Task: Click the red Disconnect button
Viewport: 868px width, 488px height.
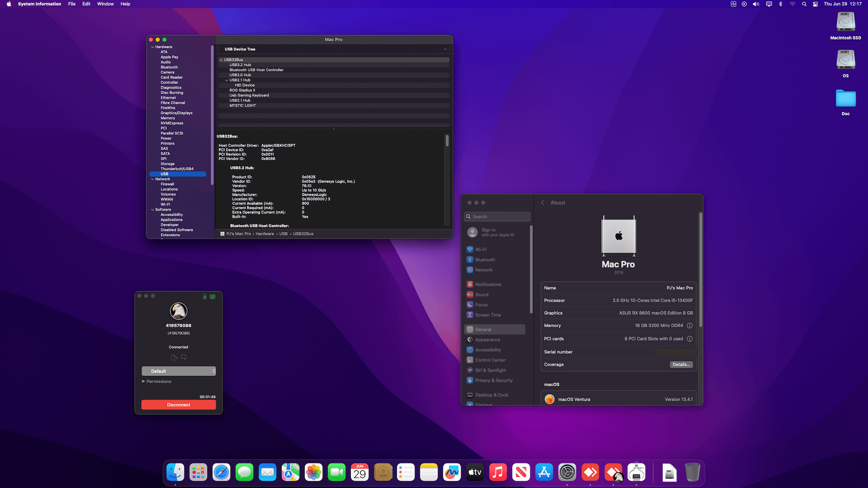Action: 179,405
